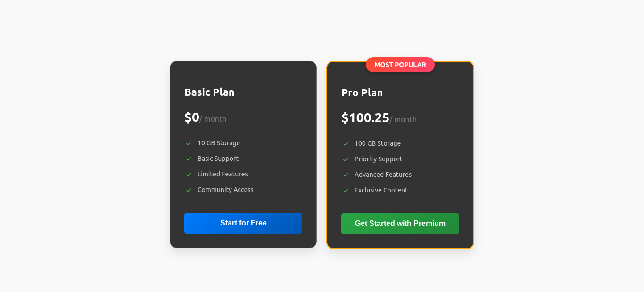Image resolution: width=644 pixels, height=292 pixels.
Task: Click the checkmark next to Basic Support
Action: [x=189, y=159]
